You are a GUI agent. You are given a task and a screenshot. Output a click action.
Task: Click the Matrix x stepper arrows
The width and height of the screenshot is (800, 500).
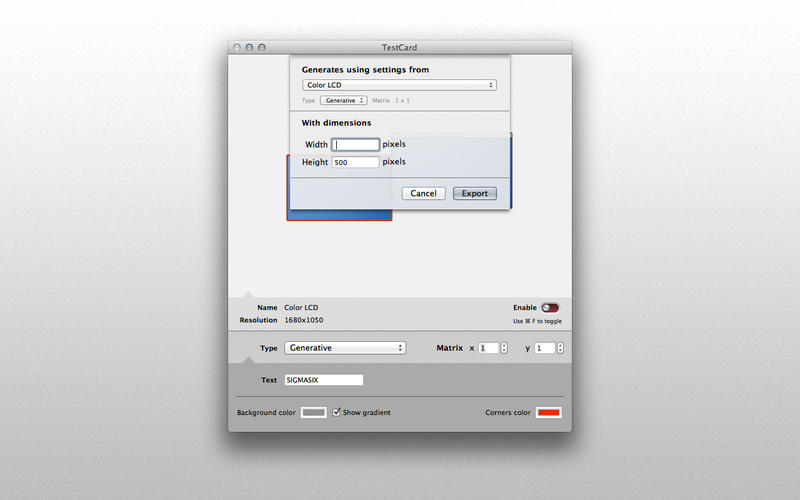[x=503, y=348]
